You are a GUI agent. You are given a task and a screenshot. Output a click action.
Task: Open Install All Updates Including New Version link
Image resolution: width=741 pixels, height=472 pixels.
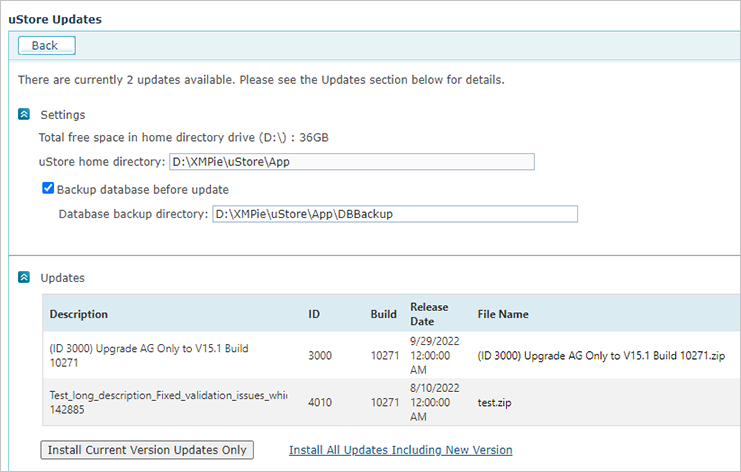[x=400, y=450]
